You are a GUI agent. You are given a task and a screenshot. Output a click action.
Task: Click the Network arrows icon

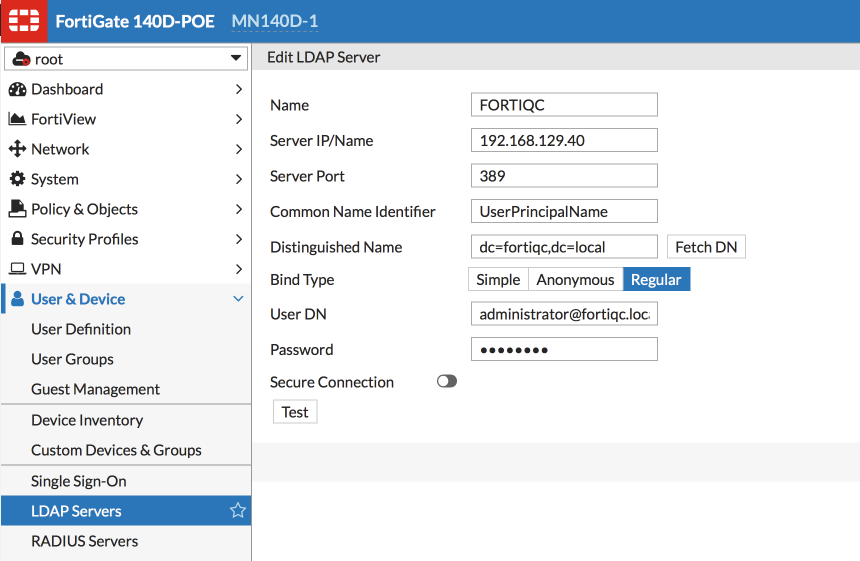18,149
